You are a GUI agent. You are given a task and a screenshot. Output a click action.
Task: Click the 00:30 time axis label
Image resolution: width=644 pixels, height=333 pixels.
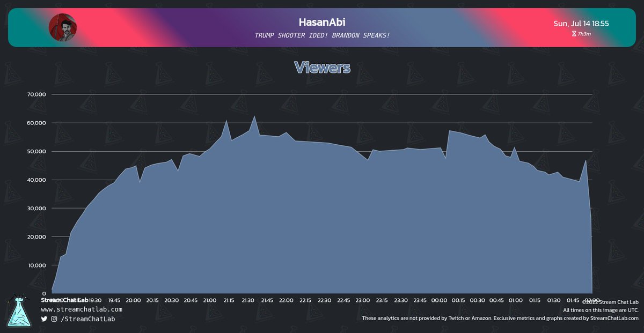pyautogui.click(x=478, y=300)
